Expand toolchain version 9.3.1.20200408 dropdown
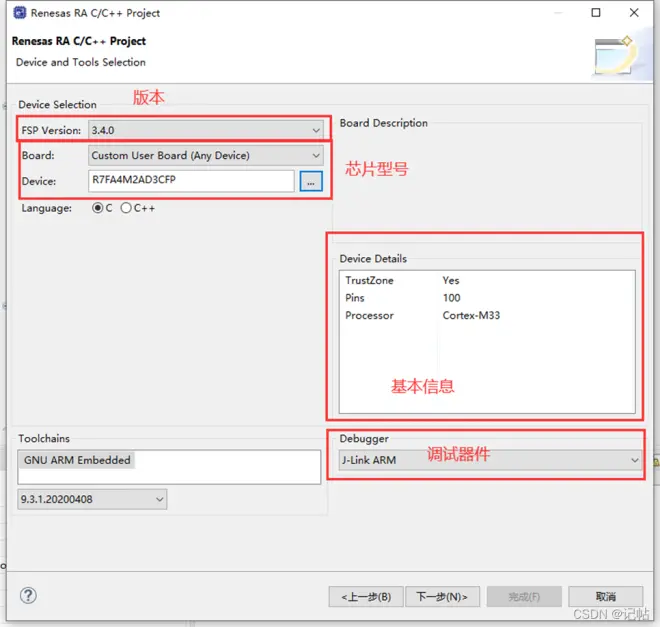Viewport: 660px width, 627px height. (92, 499)
